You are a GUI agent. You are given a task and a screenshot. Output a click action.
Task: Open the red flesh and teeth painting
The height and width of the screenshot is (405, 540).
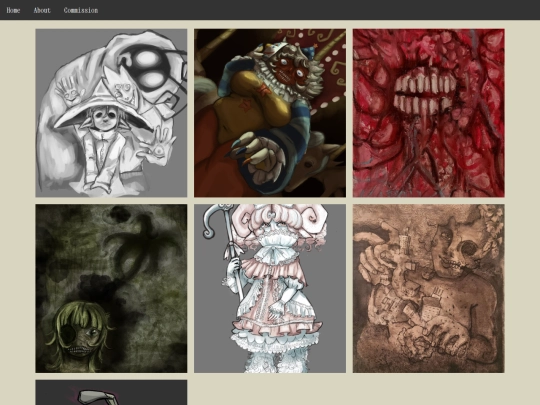pyautogui.click(x=429, y=113)
